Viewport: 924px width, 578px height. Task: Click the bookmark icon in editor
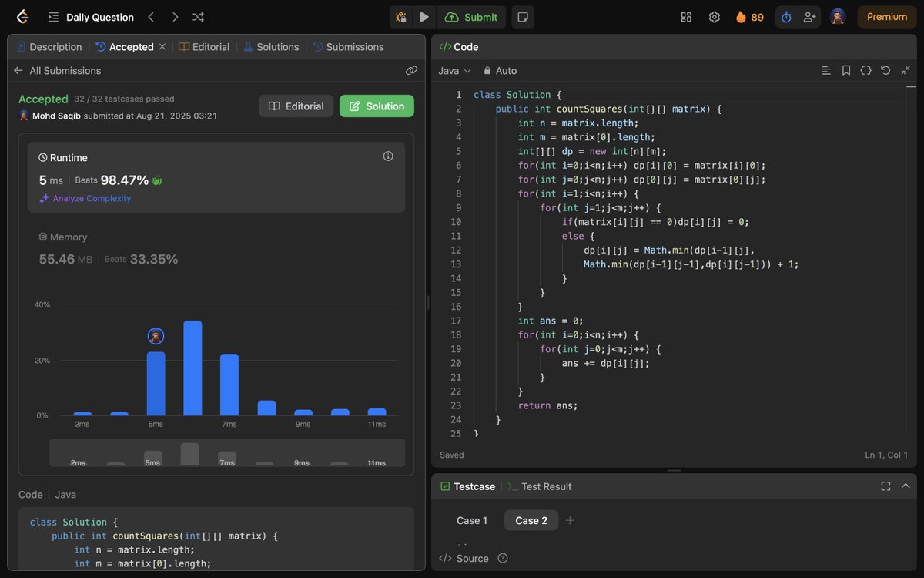[846, 70]
